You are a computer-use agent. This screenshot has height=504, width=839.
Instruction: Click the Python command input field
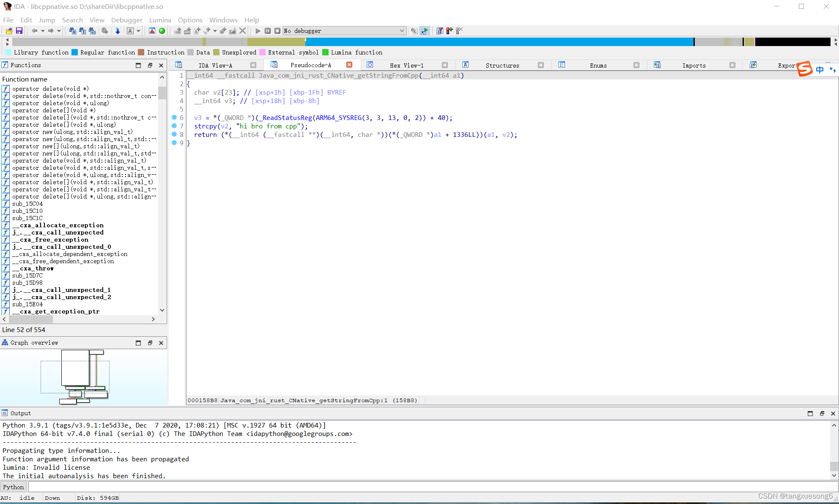[433, 487]
